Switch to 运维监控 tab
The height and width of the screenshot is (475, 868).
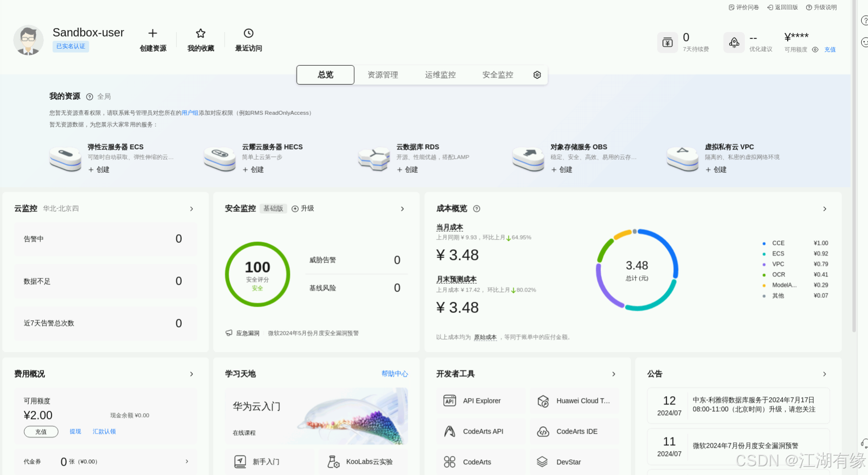pos(440,74)
